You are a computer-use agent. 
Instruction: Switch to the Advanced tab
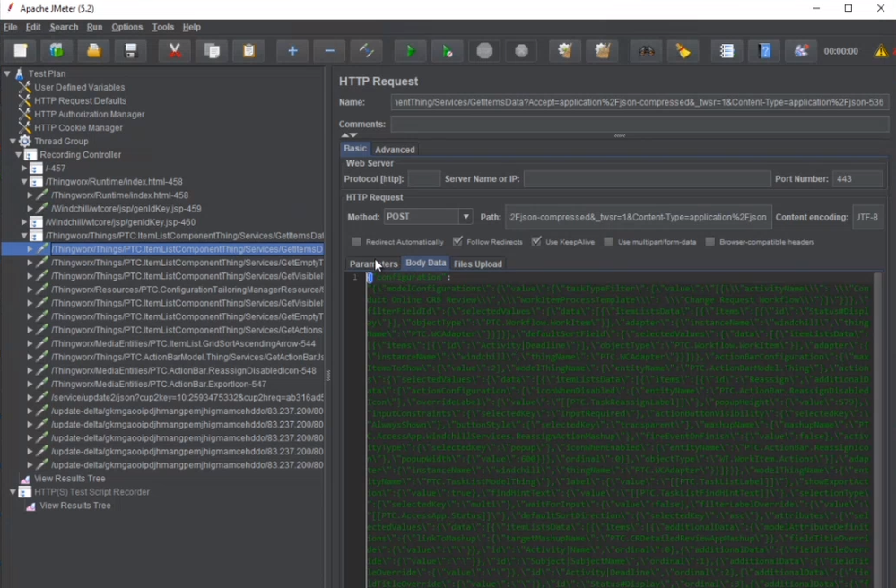[x=395, y=150]
